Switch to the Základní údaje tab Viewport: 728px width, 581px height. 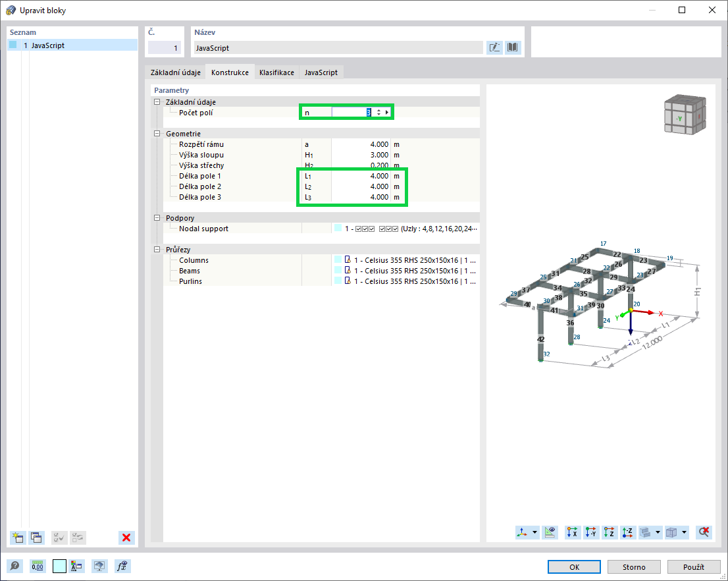(x=176, y=72)
